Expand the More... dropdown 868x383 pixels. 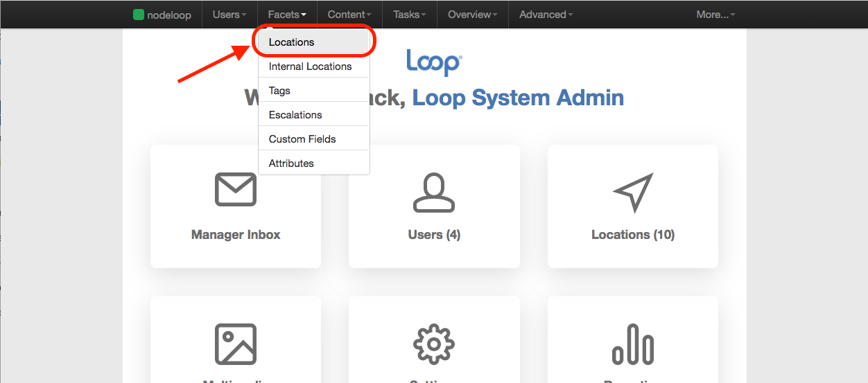click(716, 15)
